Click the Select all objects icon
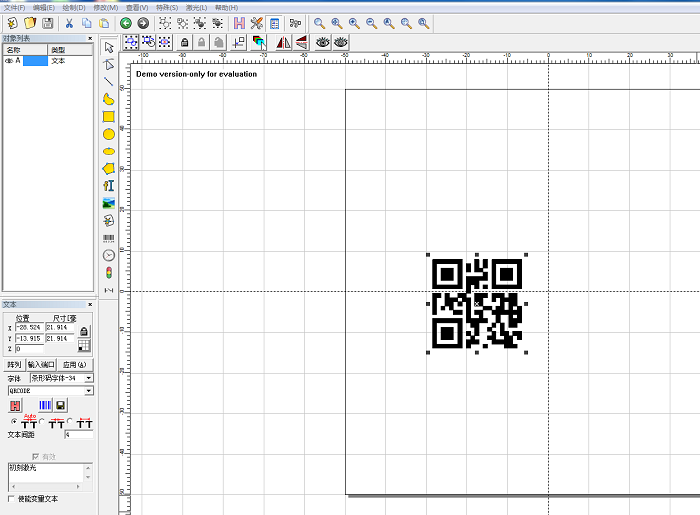700x515 pixels. point(131,42)
